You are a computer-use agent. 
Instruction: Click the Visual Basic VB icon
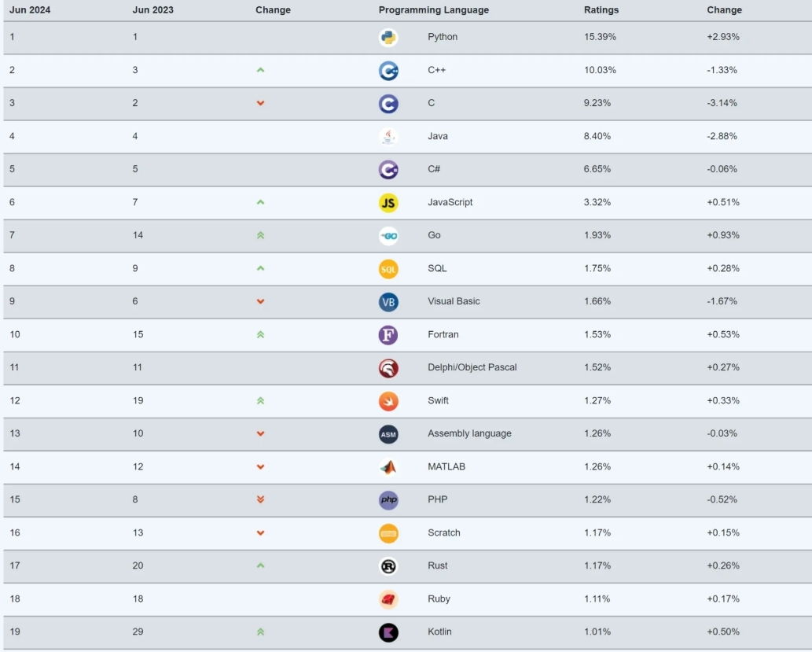(388, 302)
